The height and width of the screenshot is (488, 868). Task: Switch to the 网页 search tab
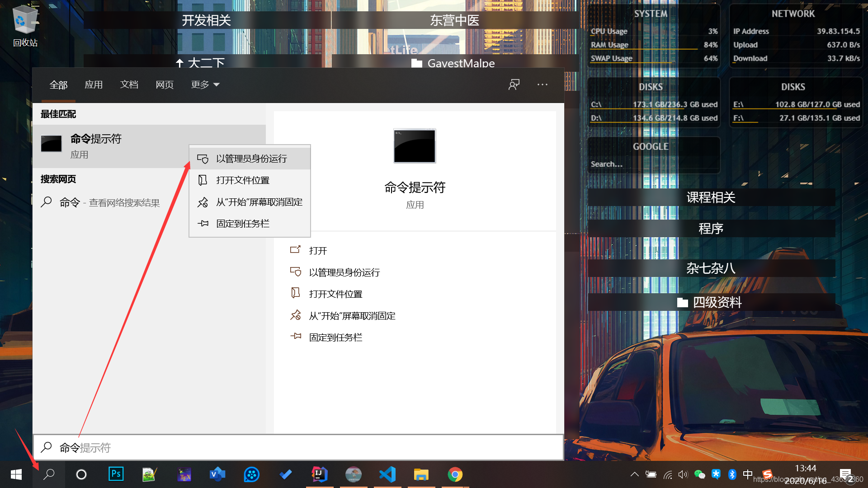[165, 85]
